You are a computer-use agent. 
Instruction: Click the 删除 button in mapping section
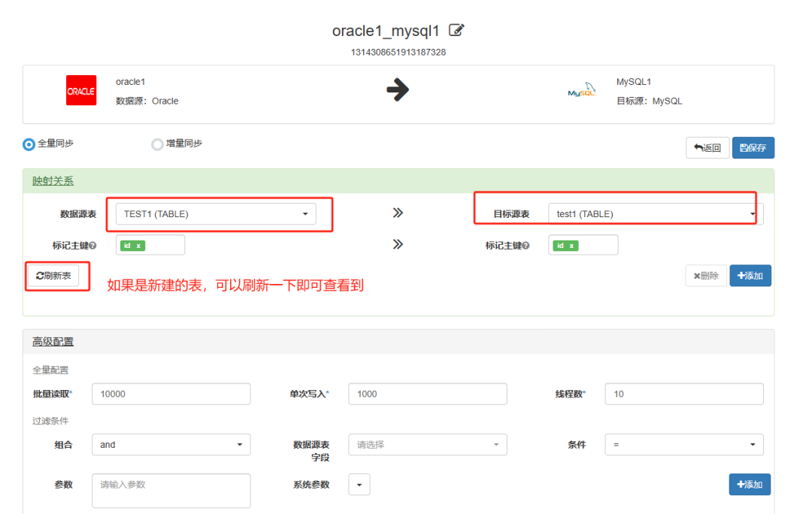tap(706, 276)
